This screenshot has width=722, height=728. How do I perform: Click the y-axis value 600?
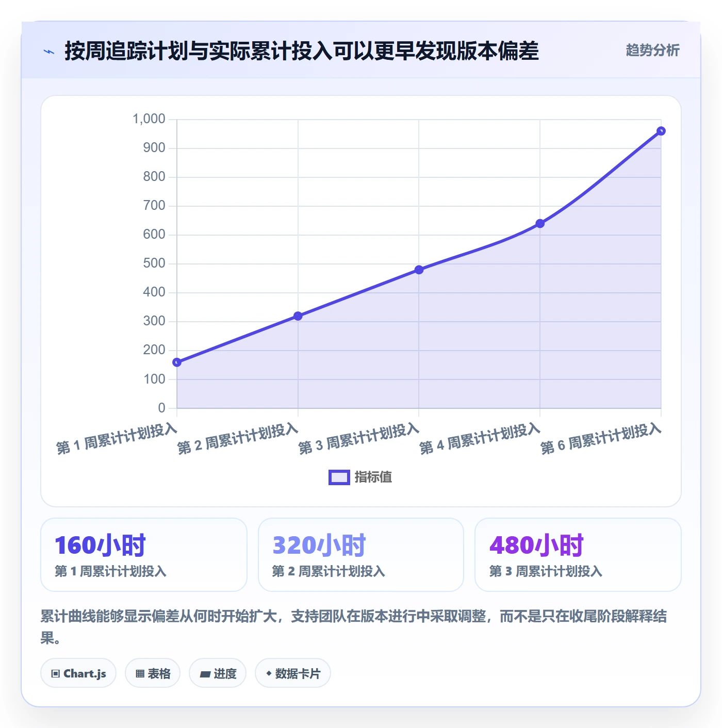tap(154, 235)
